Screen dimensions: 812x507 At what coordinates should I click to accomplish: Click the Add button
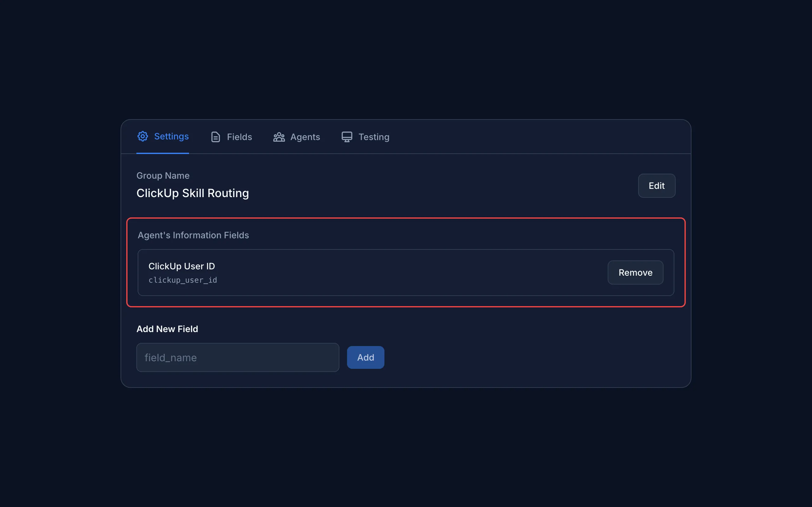tap(365, 357)
